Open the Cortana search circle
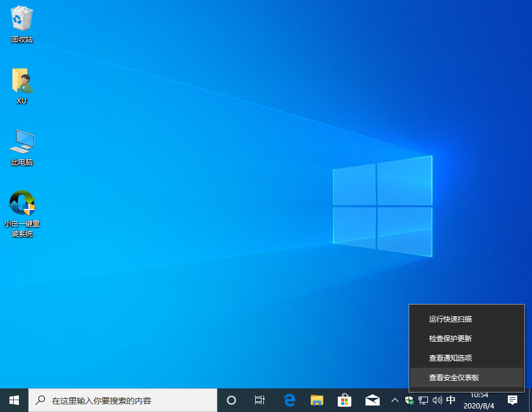This screenshot has height=412, width=532. (x=231, y=400)
